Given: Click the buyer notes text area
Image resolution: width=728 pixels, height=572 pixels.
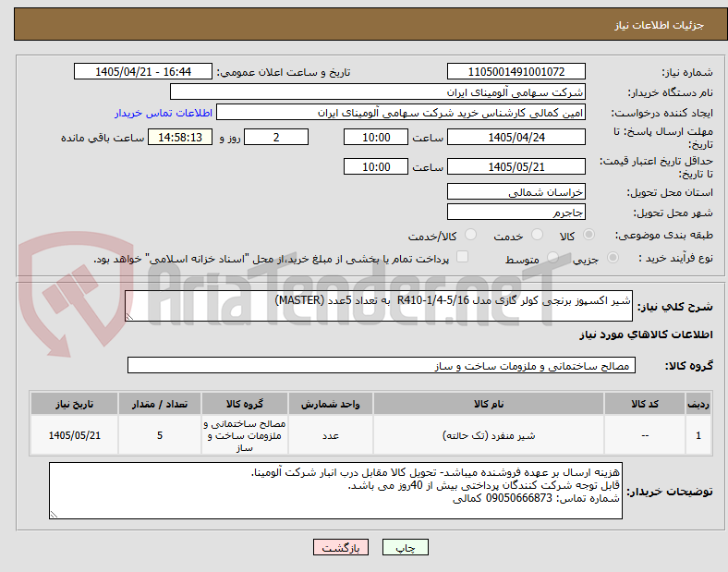Looking at the screenshot, I should click(335, 491).
